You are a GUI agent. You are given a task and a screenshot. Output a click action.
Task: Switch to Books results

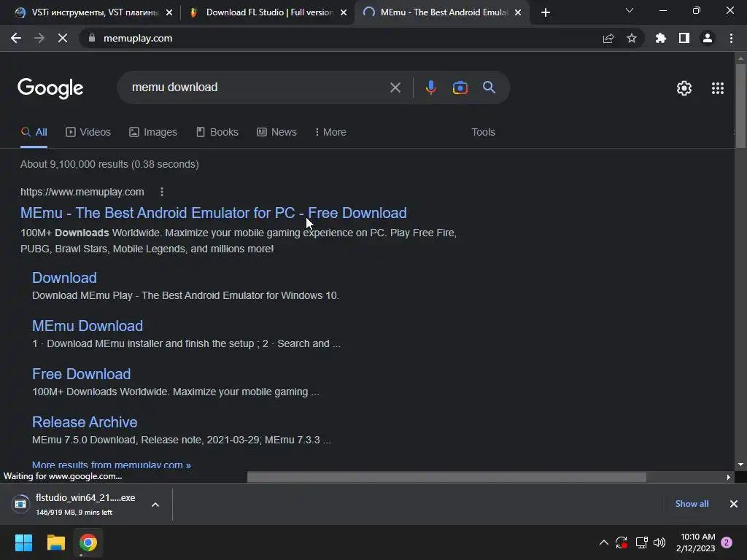[217, 132]
